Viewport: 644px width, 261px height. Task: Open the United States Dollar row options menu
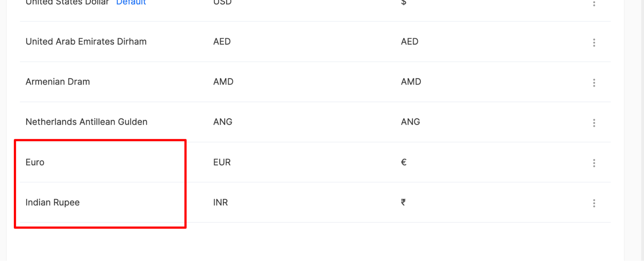click(594, 3)
